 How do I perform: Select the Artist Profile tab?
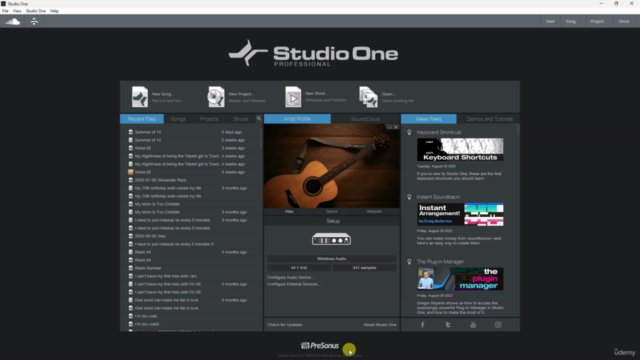coord(297,119)
